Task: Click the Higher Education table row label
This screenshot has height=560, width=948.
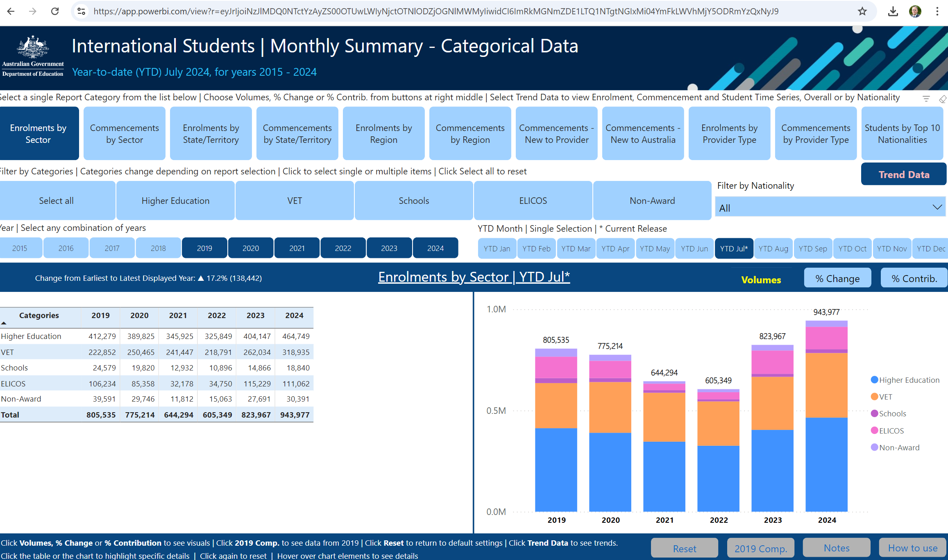Action: tap(31, 336)
